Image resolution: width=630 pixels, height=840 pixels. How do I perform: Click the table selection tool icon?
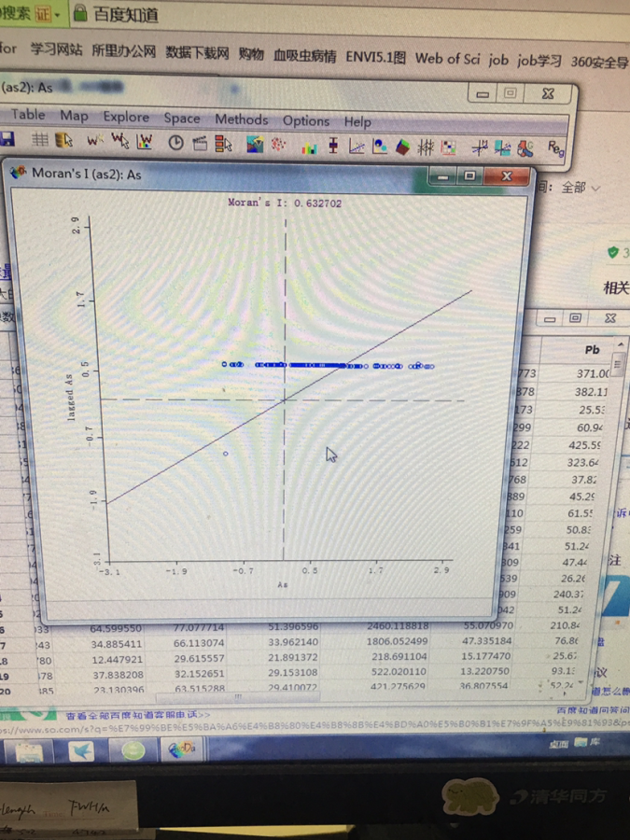[x=63, y=140]
